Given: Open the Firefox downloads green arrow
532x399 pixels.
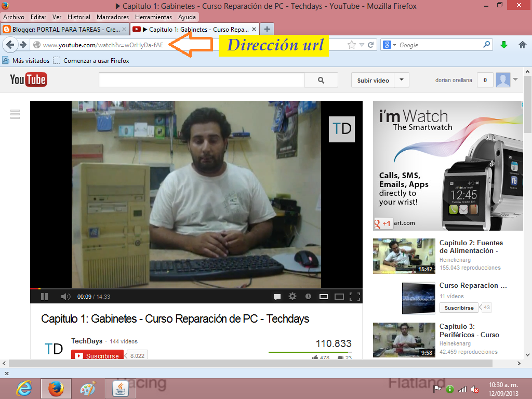Looking at the screenshot, I should (504, 45).
